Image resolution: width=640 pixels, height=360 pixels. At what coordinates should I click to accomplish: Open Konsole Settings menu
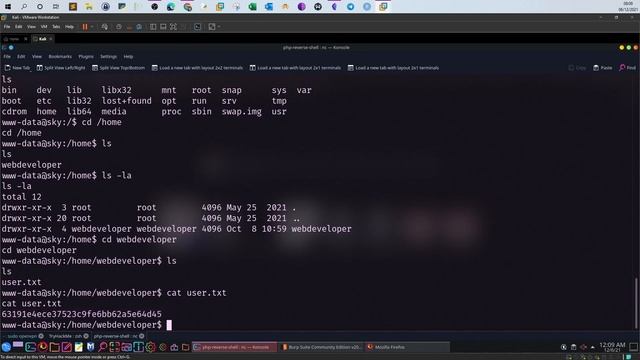pos(108,56)
